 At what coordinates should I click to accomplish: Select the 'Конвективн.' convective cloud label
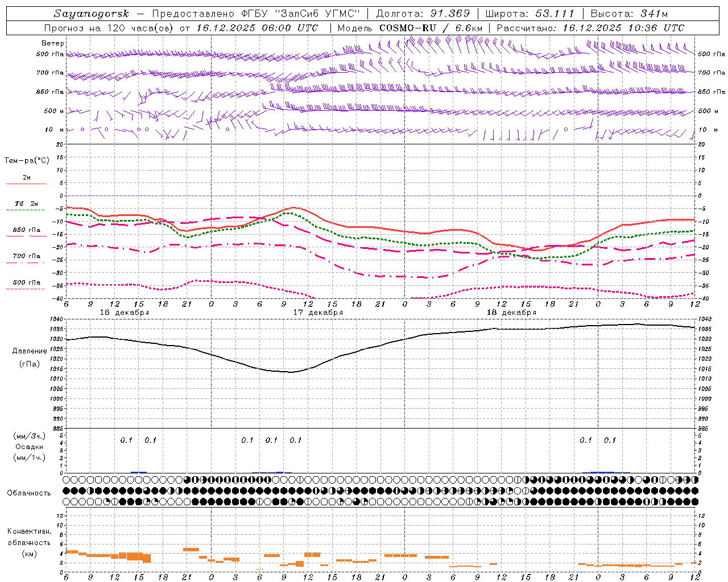click(x=29, y=531)
